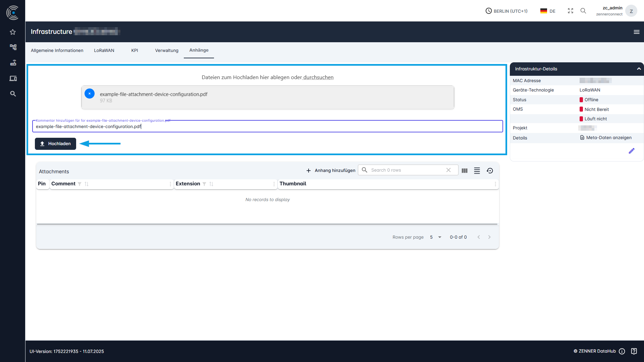
Task: Reset table settings with history icon
Action: click(490, 171)
